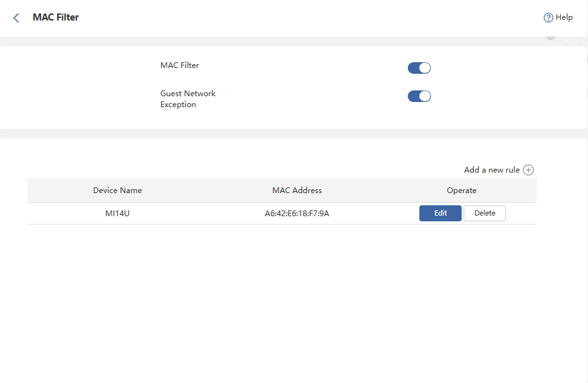This screenshot has width=588, height=383.
Task: Click the 'Add a new rule' text
Action: [x=491, y=170]
